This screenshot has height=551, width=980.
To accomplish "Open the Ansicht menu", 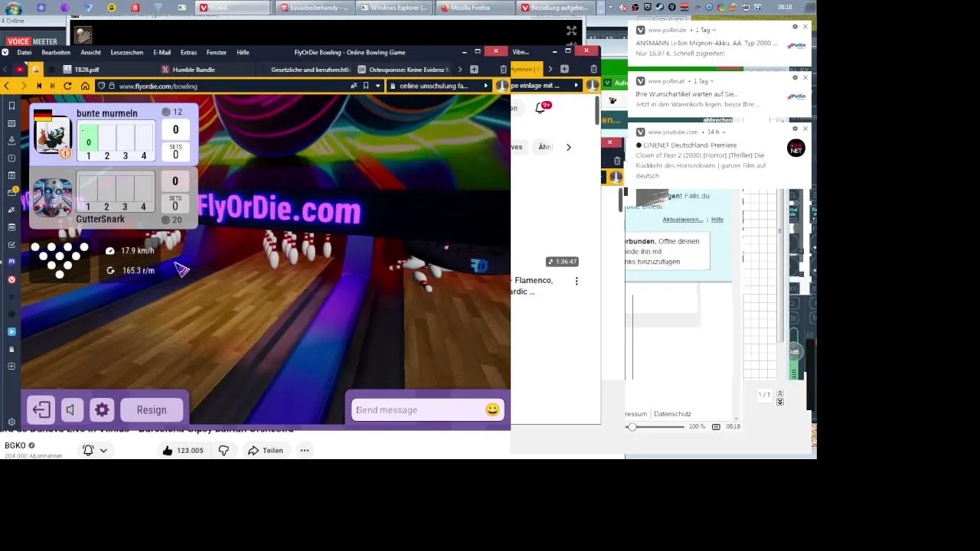I will coord(90,52).
